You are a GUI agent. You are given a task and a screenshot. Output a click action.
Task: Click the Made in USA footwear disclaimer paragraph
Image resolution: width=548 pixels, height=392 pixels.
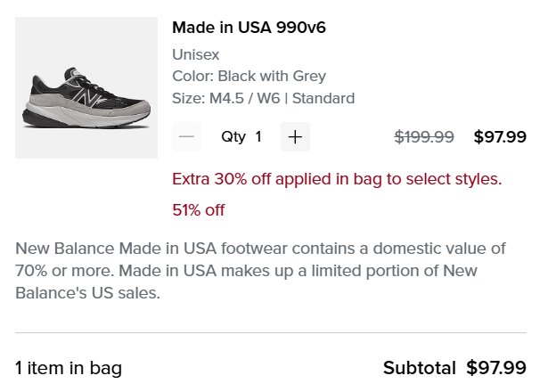(260, 271)
